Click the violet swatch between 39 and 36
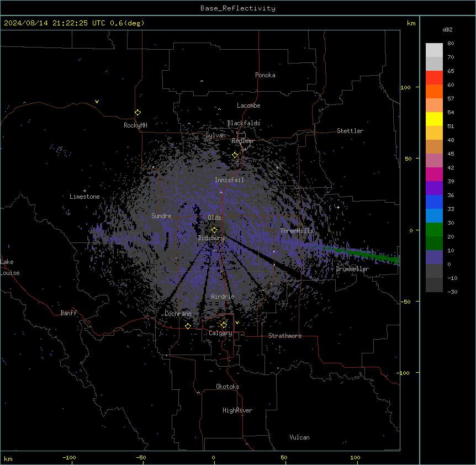This screenshot has height=465, width=476. click(434, 188)
